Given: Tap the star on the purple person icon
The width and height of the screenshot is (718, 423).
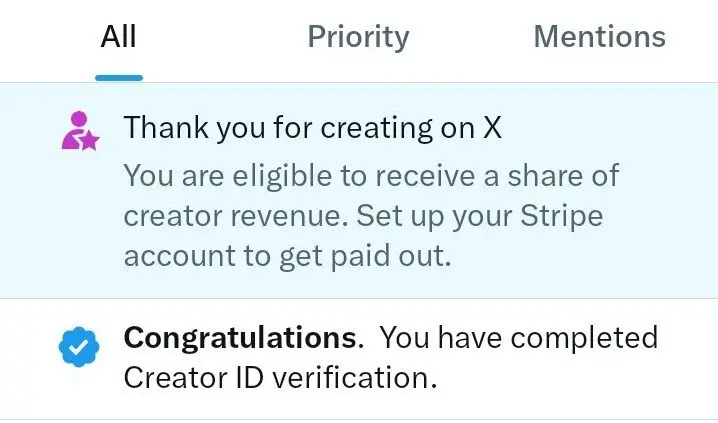Looking at the screenshot, I should (x=90, y=141).
